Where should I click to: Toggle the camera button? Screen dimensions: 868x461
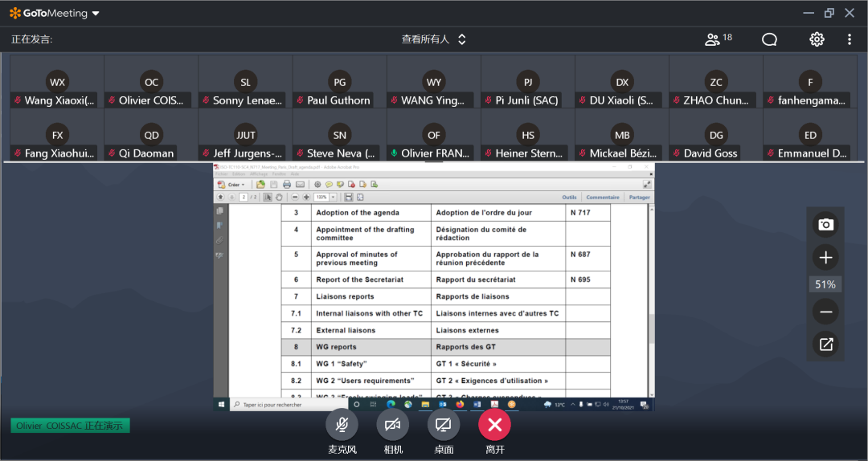coord(392,424)
